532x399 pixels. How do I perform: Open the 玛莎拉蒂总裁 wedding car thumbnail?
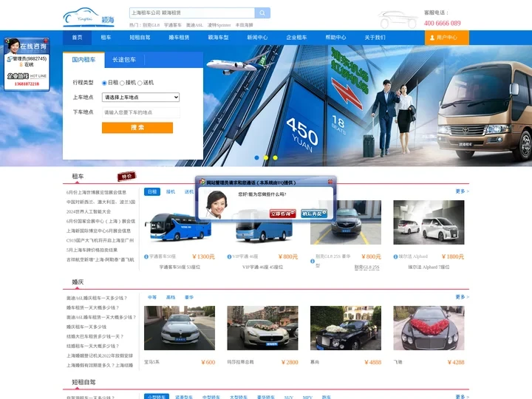pyautogui.click(x=262, y=328)
